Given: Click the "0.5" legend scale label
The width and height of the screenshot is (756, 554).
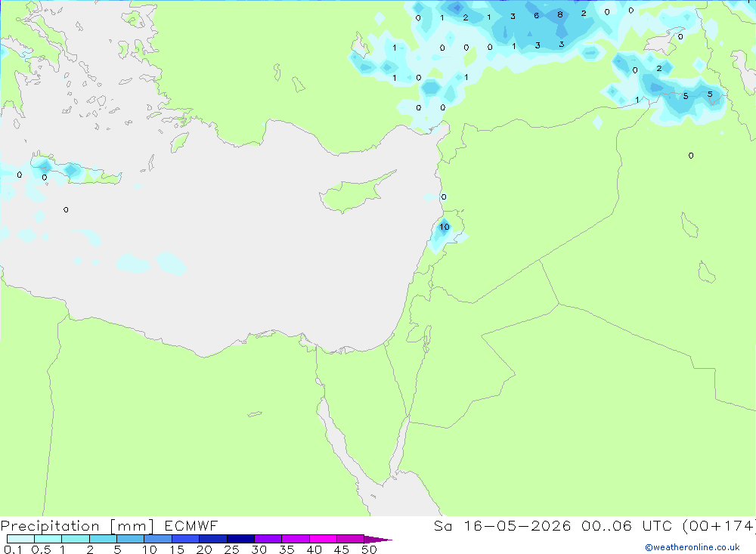Looking at the screenshot, I should [41, 549].
